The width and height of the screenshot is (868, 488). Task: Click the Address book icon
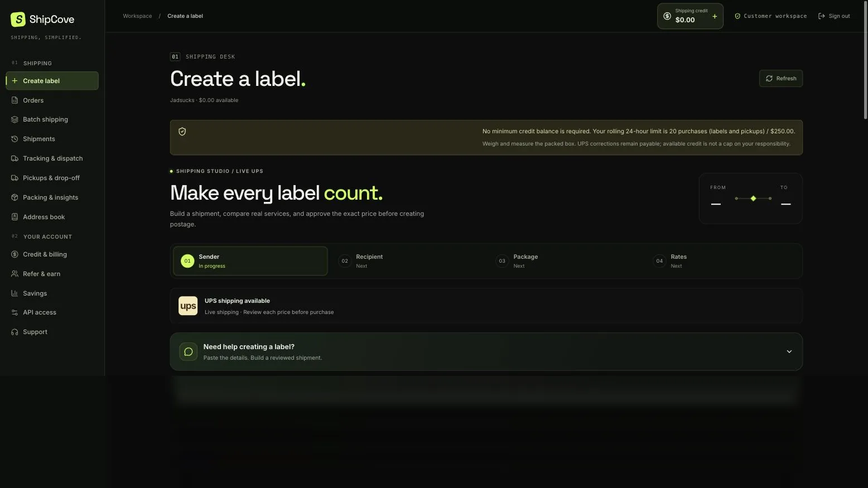15,217
